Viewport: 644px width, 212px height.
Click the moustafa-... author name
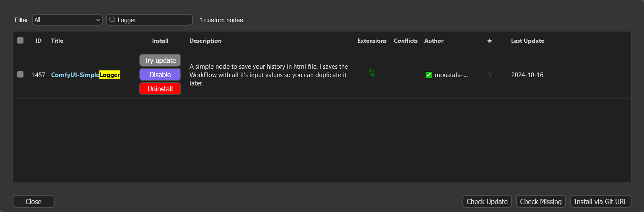[451, 75]
